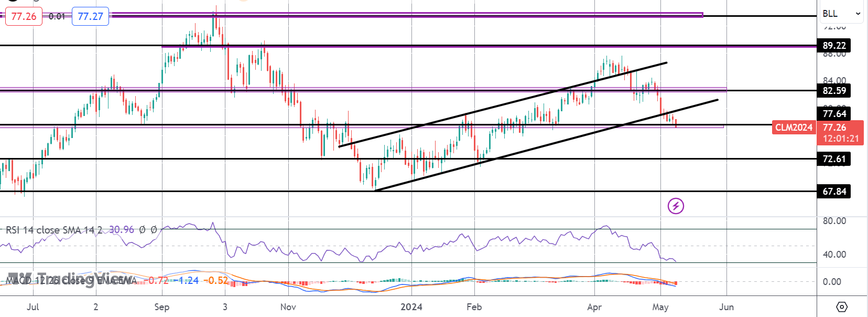868x317 pixels.
Task: Click the Feb label on time axis
Action: coord(474,307)
